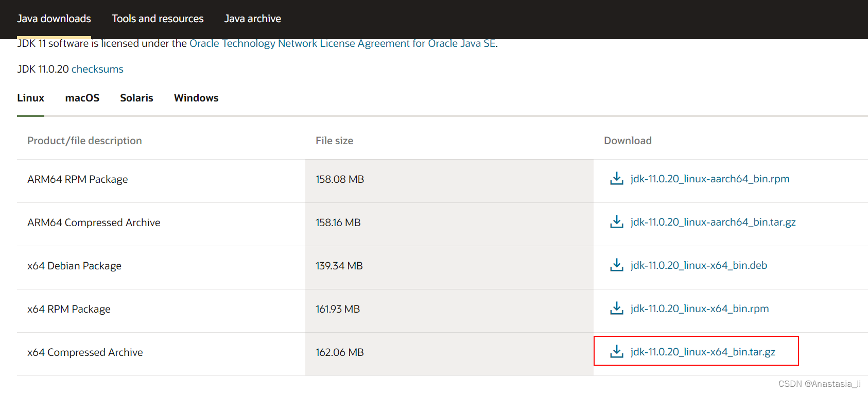Click download icon for x64 tar.gz archive

pos(616,352)
